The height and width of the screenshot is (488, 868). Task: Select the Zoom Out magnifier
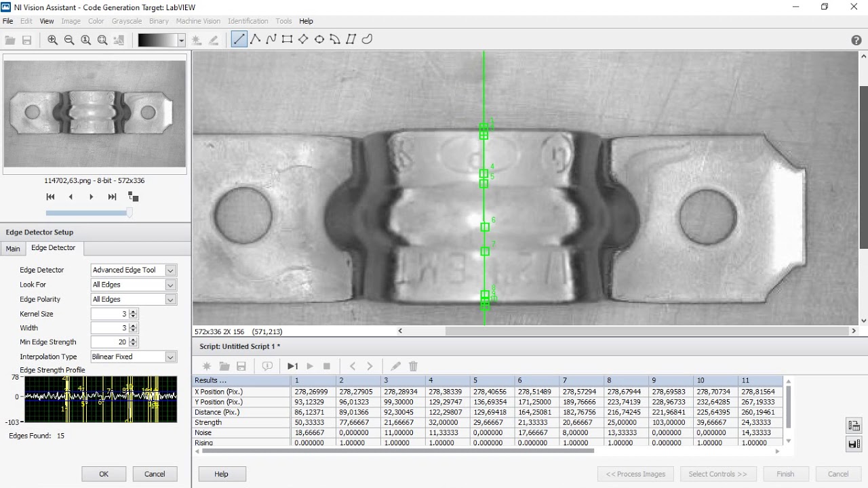69,40
